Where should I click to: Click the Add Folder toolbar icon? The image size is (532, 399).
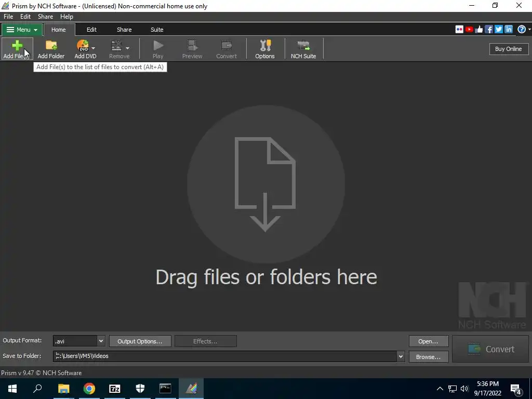tap(51, 49)
